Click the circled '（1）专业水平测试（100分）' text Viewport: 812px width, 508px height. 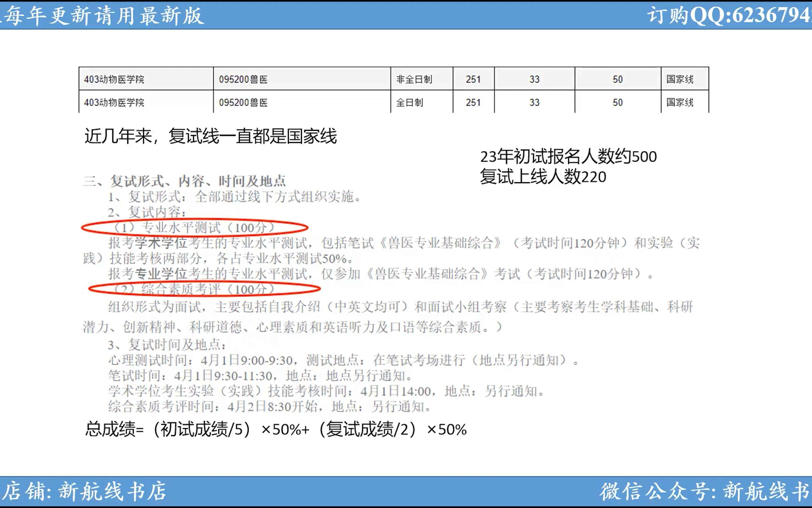(194, 228)
